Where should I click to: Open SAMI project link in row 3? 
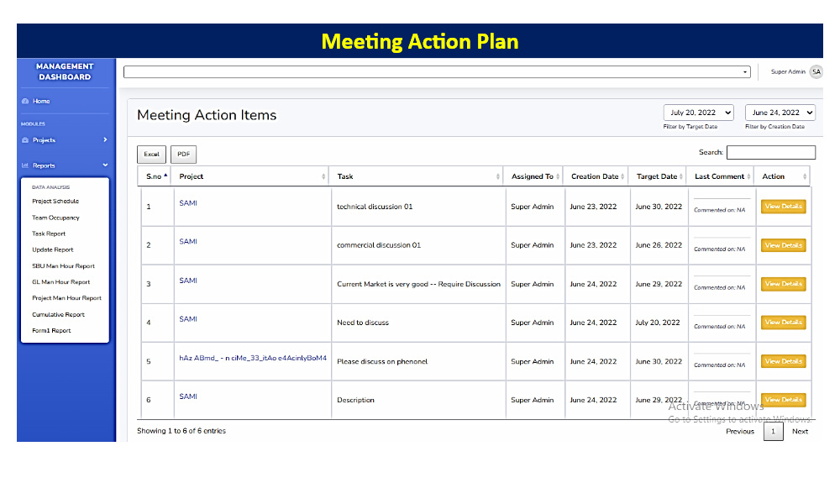(x=188, y=281)
